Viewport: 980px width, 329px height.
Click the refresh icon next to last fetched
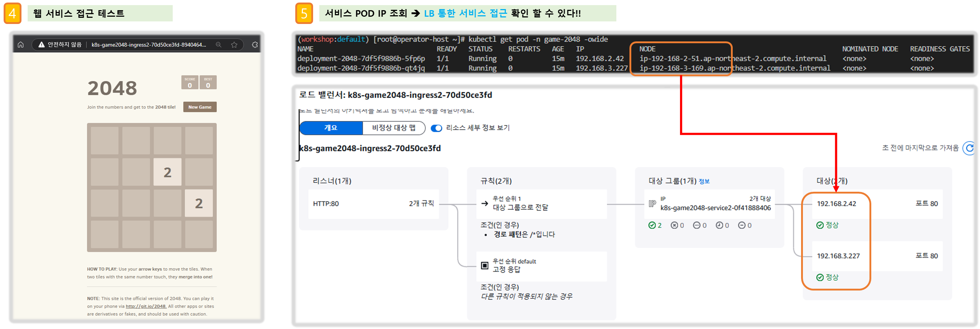click(x=970, y=148)
